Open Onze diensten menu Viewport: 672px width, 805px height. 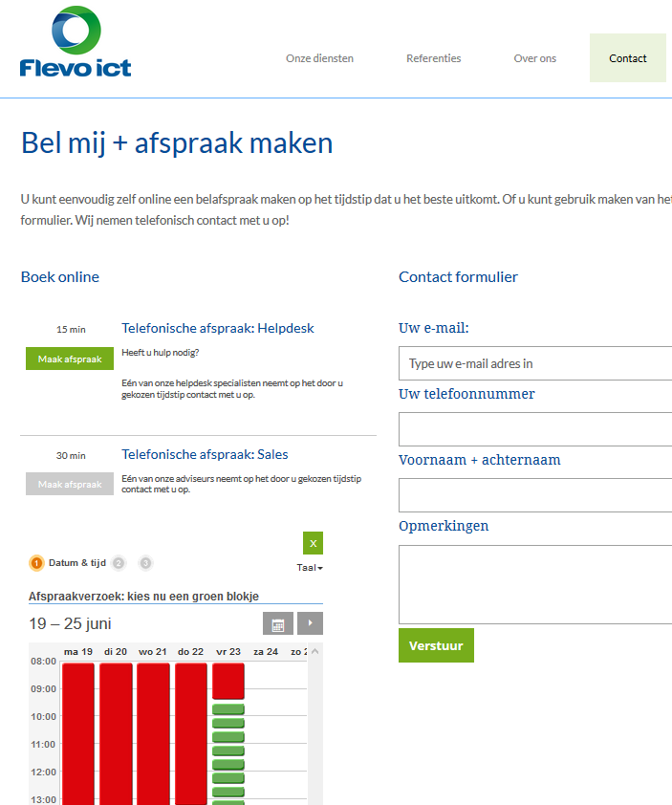(319, 58)
